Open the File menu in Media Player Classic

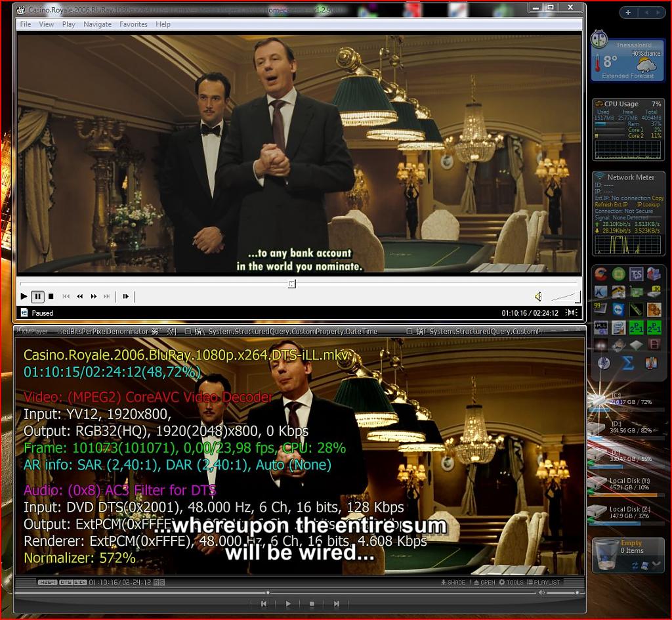[x=26, y=24]
